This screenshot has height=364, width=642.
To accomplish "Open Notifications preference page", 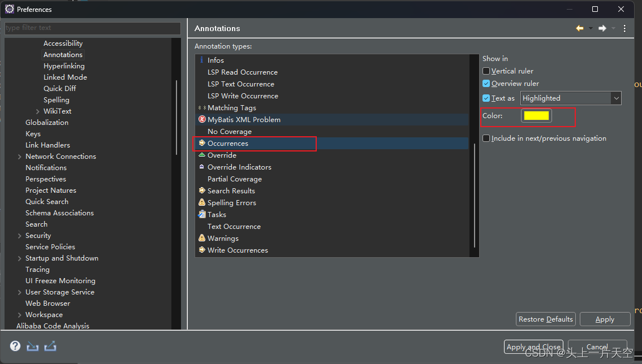I will click(x=46, y=168).
